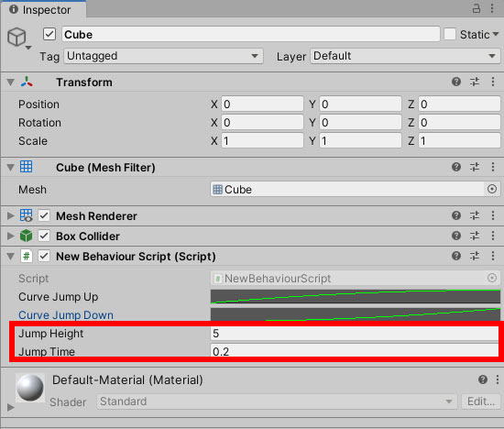The width and height of the screenshot is (504, 429).
Task: Open the Box Collider more options menu
Action: 493,236
